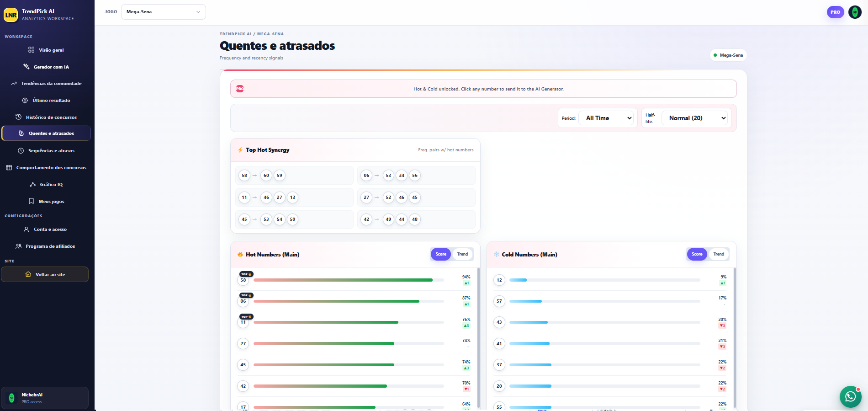
Task: Click the Tendências da comunidade trend icon
Action: [x=14, y=84]
